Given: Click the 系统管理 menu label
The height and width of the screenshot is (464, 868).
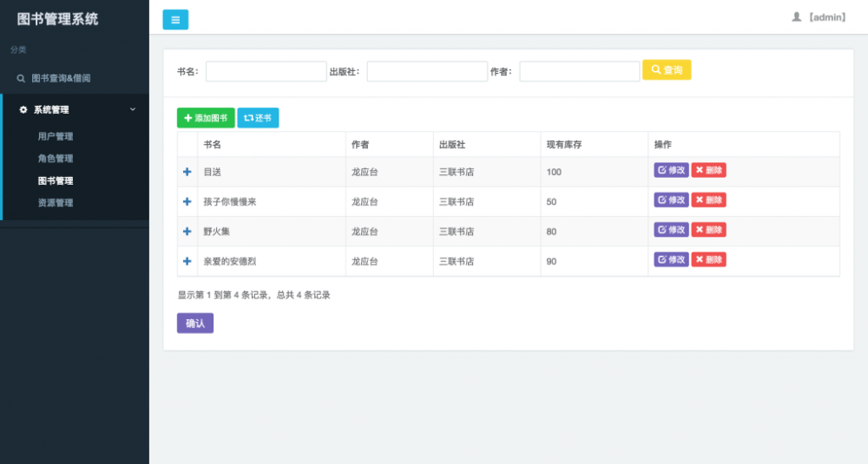Looking at the screenshot, I should pyautogui.click(x=51, y=109).
